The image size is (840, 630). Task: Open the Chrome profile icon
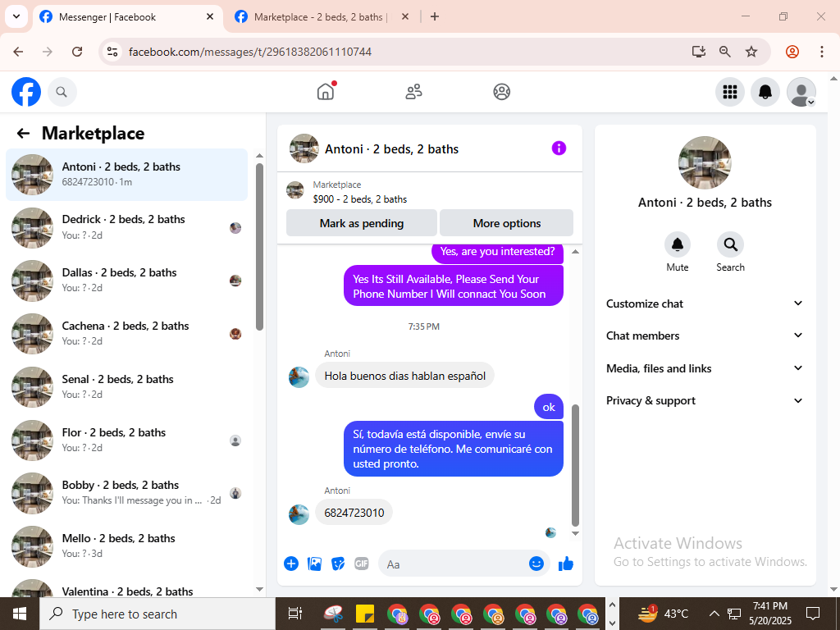(792, 52)
